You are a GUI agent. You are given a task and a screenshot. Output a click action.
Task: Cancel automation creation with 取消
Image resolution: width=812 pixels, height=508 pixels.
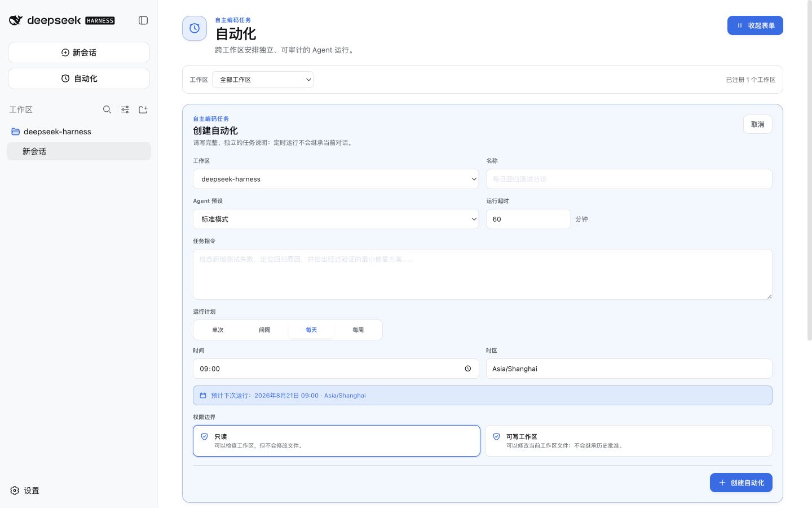click(x=758, y=124)
